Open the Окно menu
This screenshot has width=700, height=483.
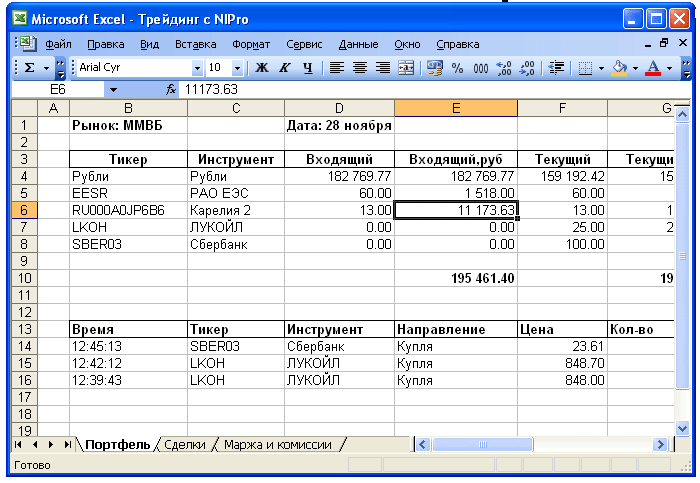click(x=407, y=44)
